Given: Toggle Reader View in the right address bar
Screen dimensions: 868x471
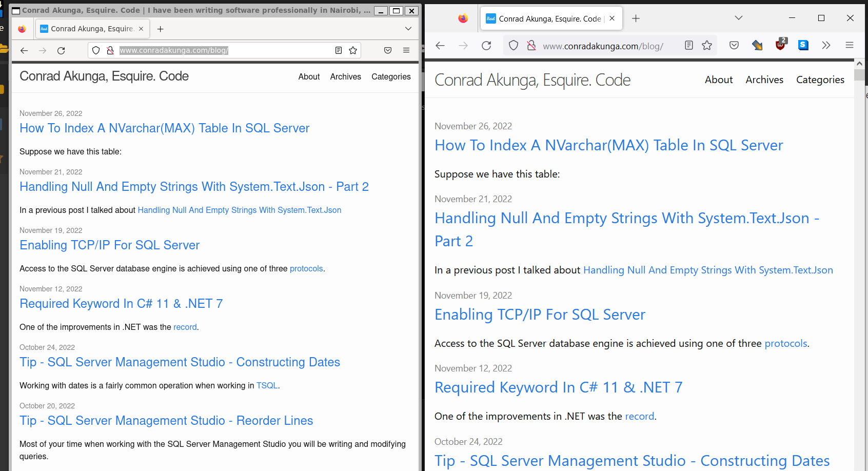Looking at the screenshot, I should pyautogui.click(x=688, y=45).
